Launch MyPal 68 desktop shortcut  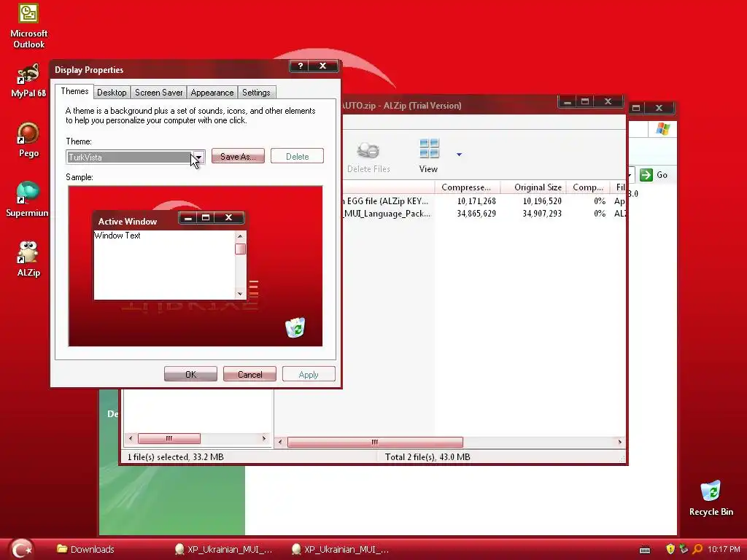[28, 80]
